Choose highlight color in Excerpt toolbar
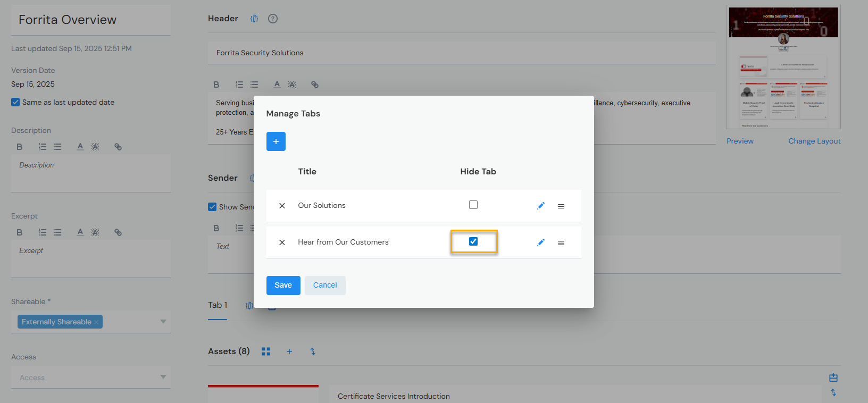The height and width of the screenshot is (403, 868). click(95, 232)
